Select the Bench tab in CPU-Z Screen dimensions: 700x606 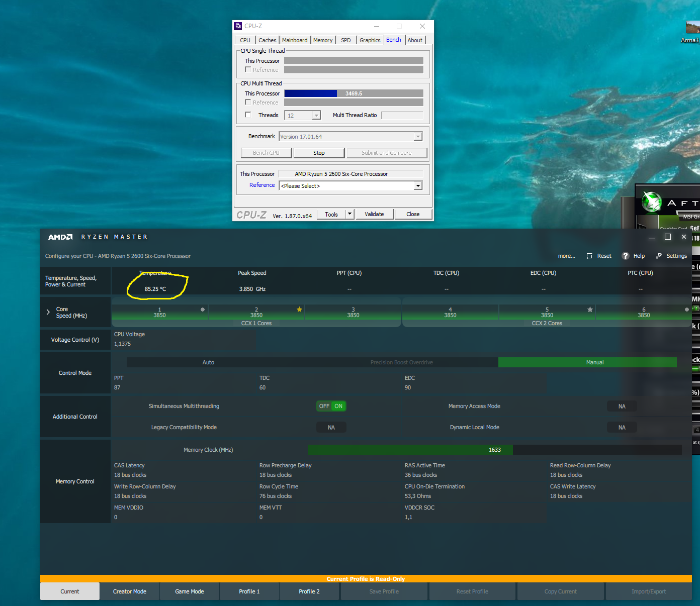coord(394,40)
